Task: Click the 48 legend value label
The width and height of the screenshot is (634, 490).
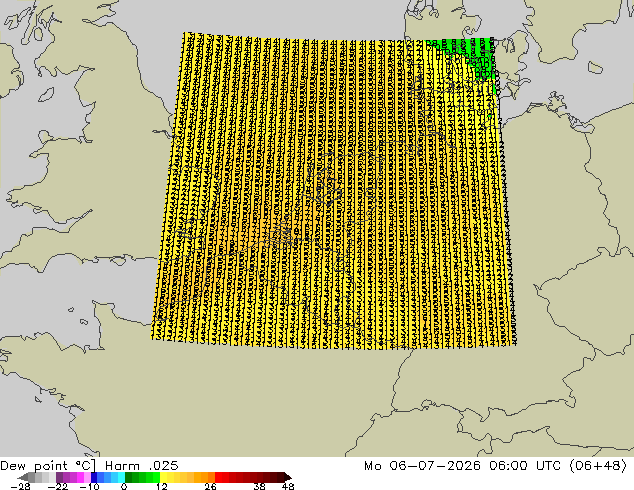Action: 288,486
